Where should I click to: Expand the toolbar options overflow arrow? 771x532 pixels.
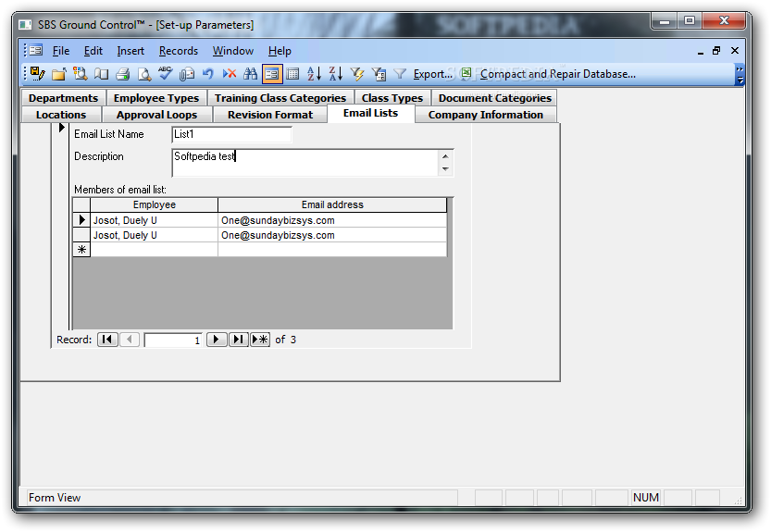(x=740, y=74)
